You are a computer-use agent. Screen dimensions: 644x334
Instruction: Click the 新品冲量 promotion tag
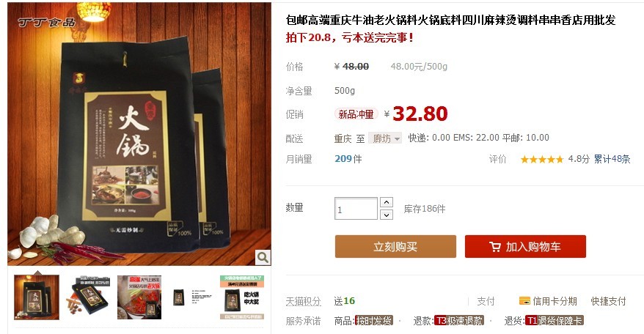click(356, 114)
